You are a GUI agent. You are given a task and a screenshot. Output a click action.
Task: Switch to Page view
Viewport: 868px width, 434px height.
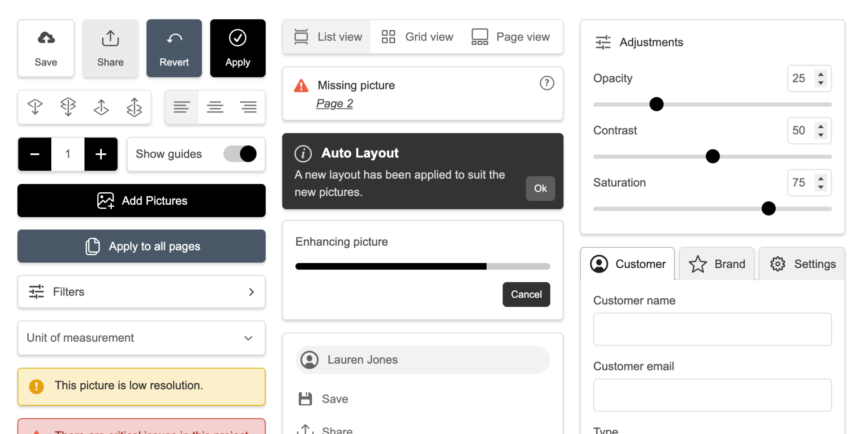pos(510,37)
